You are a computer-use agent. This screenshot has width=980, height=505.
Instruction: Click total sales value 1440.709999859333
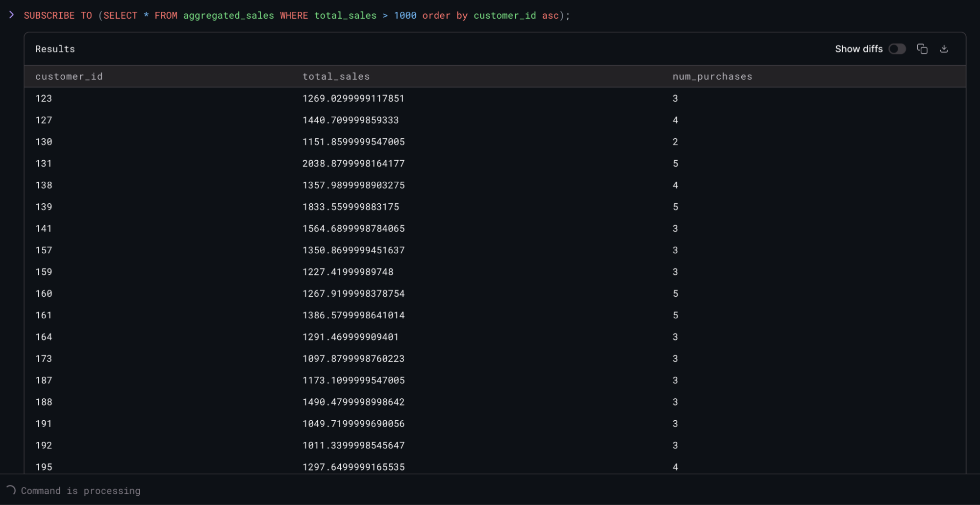click(351, 120)
